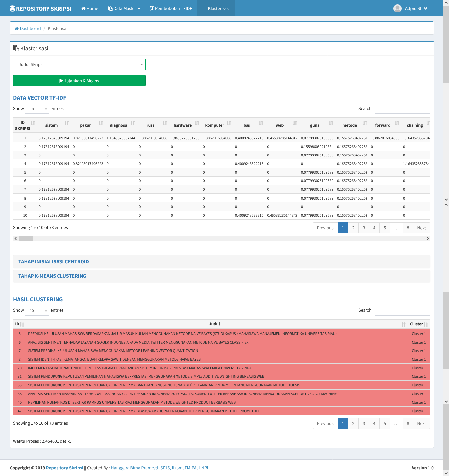Image resolution: width=449 pixels, height=476 pixels.
Task: Sort the table by pakar column icon
Action: (101, 123)
